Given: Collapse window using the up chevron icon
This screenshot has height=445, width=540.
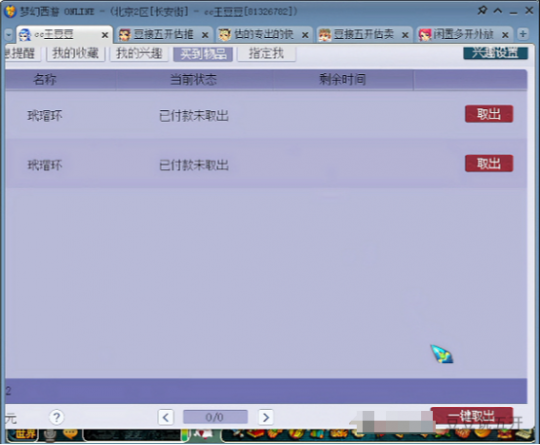Looking at the screenshot, I should (498, 11).
